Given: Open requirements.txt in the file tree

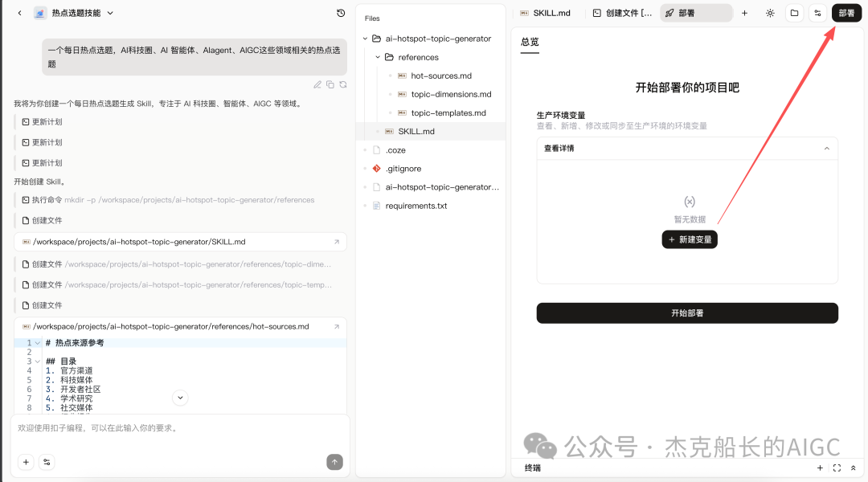Looking at the screenshot, I should (416, 206).
